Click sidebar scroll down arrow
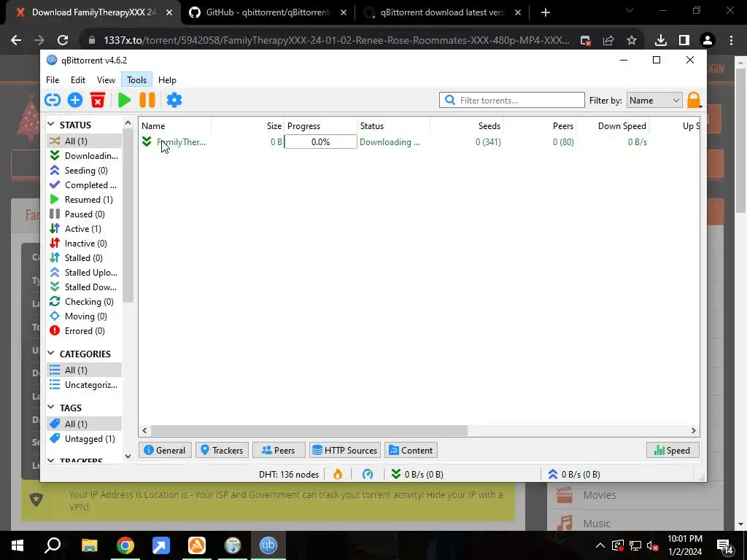This screenshot has height=560, width=747. pyautogui.click(x=128, y=456)
